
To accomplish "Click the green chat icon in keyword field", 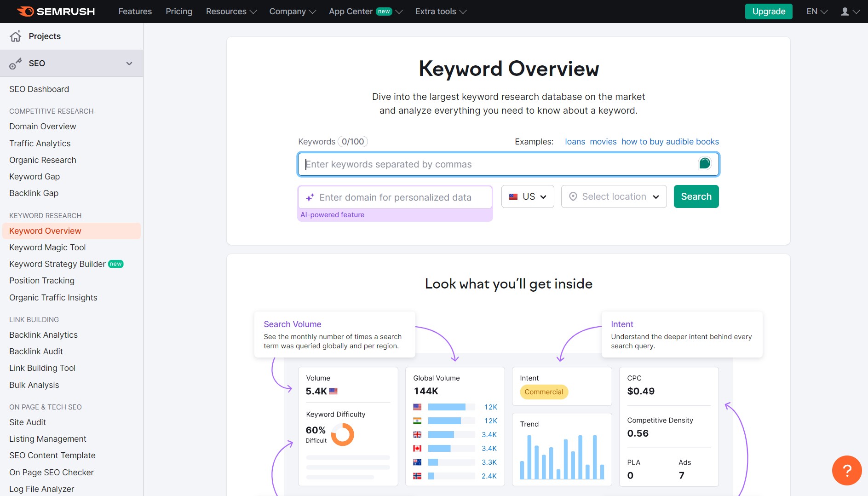I will pos(705,163).
